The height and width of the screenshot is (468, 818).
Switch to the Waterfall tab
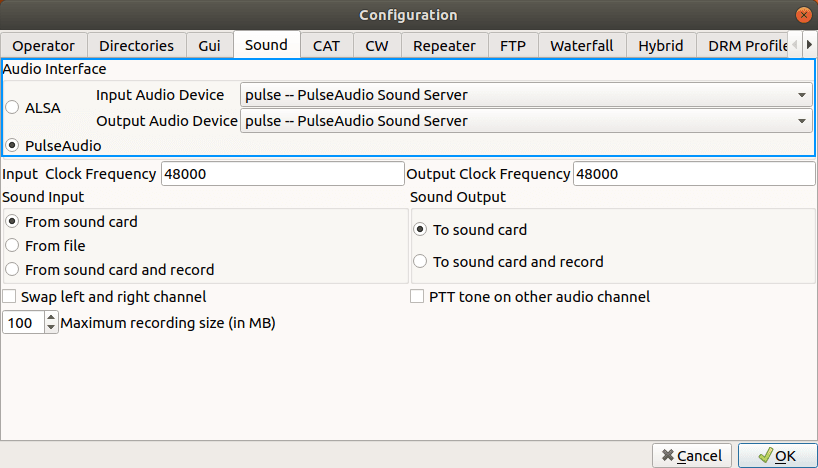coord(582,46)
